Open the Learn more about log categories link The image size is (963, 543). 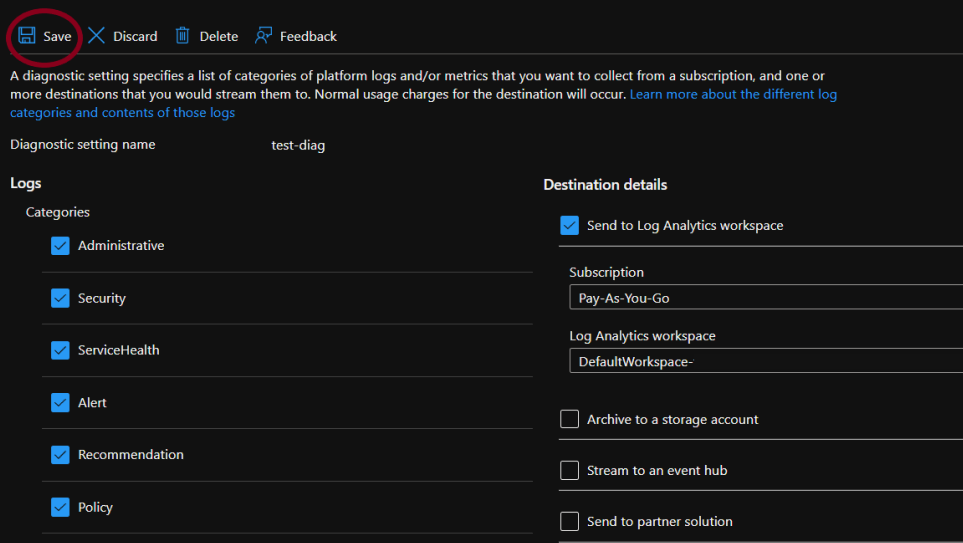(732, 94)
